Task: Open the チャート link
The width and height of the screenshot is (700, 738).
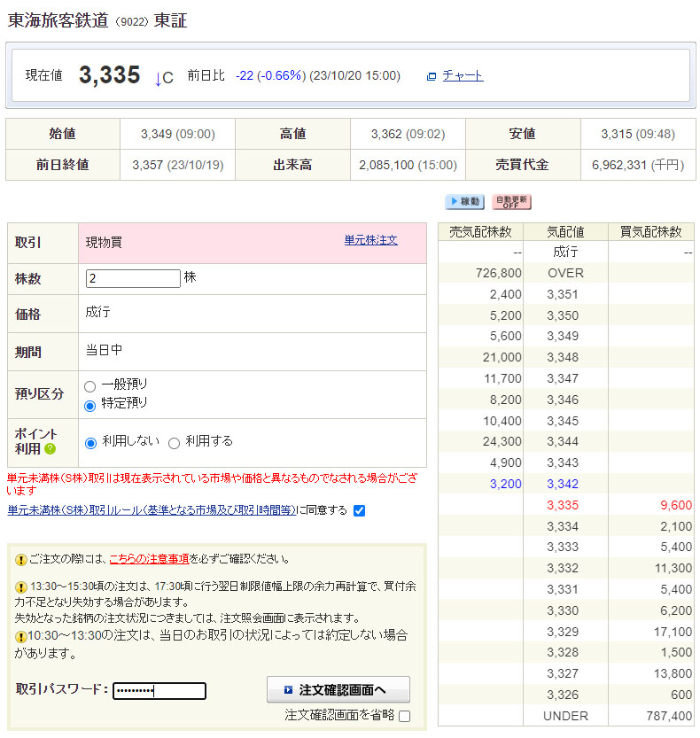Action: [463, 76]
